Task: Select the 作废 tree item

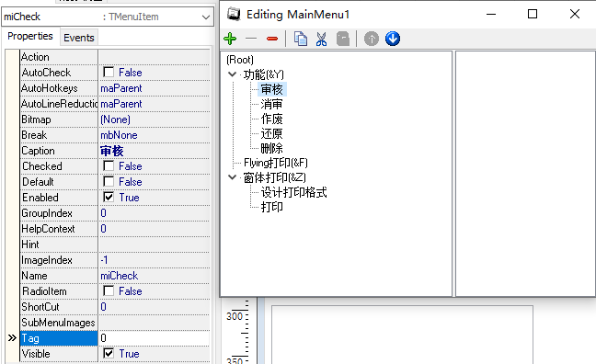Action: click(271, 119)
